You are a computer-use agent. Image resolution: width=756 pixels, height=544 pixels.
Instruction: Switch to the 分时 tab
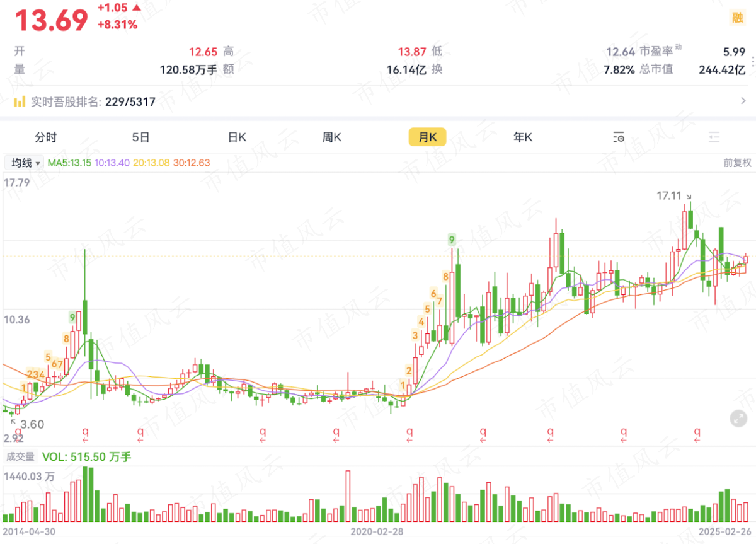[46, 137]
